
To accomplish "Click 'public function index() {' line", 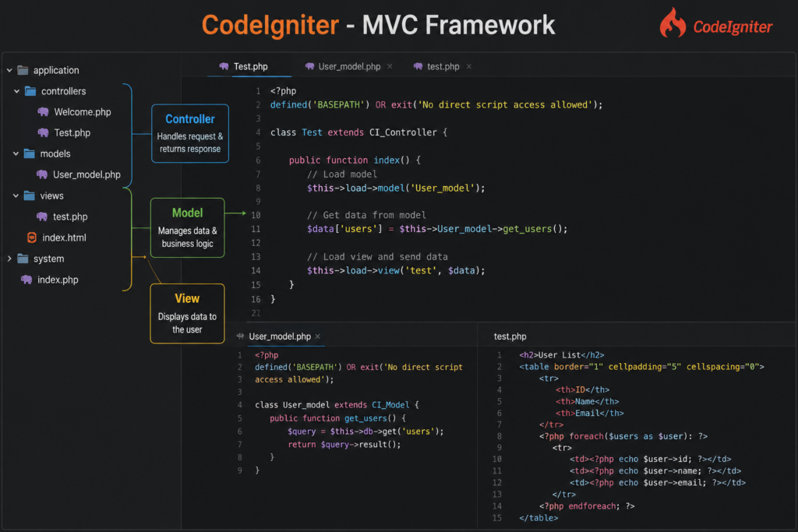I will point(355,160).
